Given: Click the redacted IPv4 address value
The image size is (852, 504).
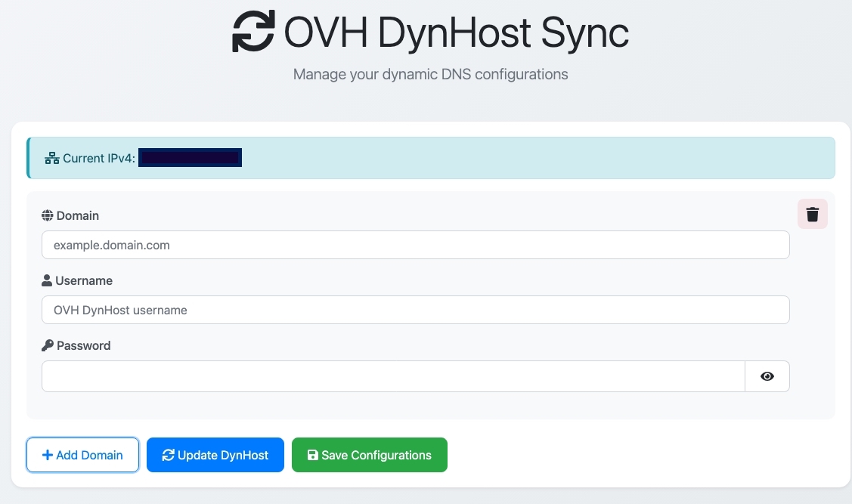Looking at the screenshot, I should [x=191, y=157].
